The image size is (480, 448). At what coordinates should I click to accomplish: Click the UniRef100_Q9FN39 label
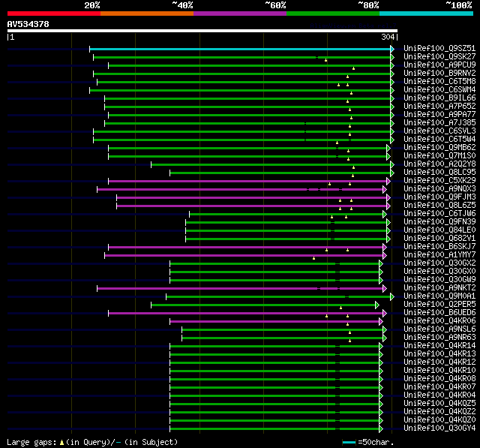439,222
